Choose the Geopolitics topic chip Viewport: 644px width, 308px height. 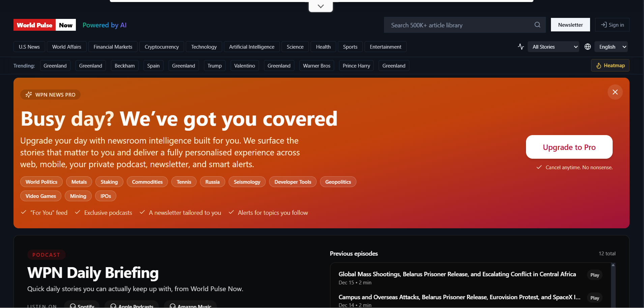click(x=338, y=182)
